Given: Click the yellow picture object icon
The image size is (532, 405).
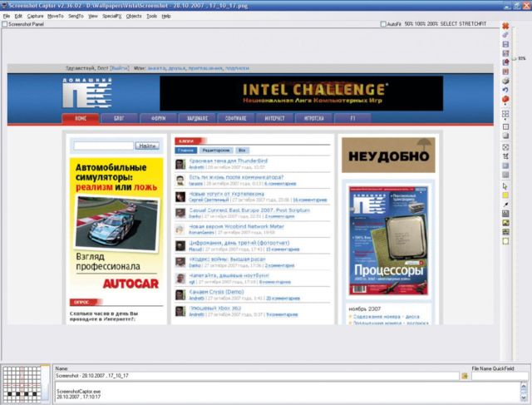Looking at the screenshot, I should point(505,223).
